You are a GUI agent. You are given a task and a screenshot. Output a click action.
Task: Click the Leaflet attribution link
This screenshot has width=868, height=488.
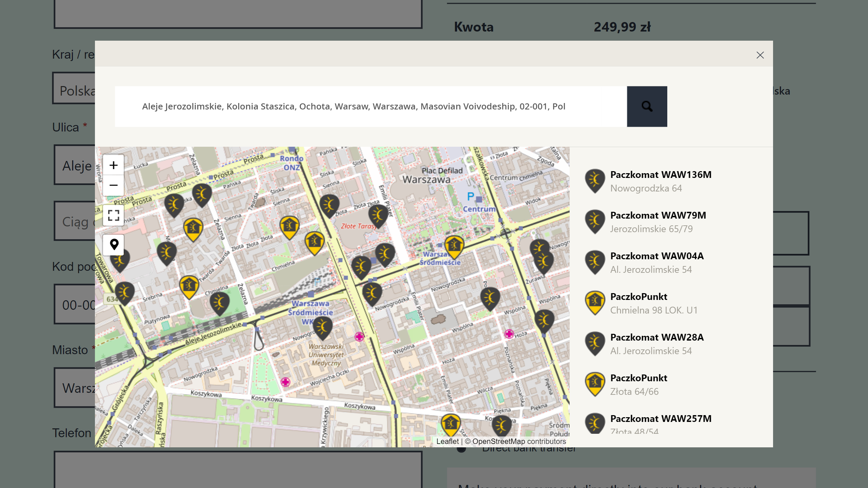coord(447,441)
